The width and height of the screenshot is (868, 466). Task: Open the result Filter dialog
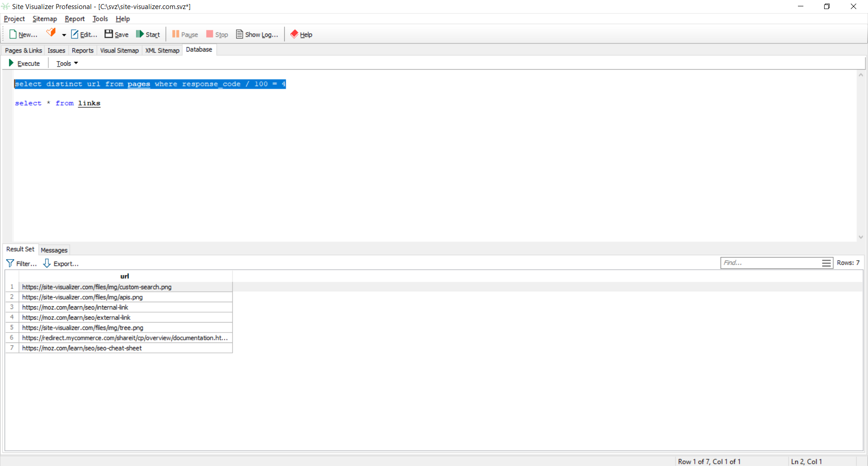[21, 263]
